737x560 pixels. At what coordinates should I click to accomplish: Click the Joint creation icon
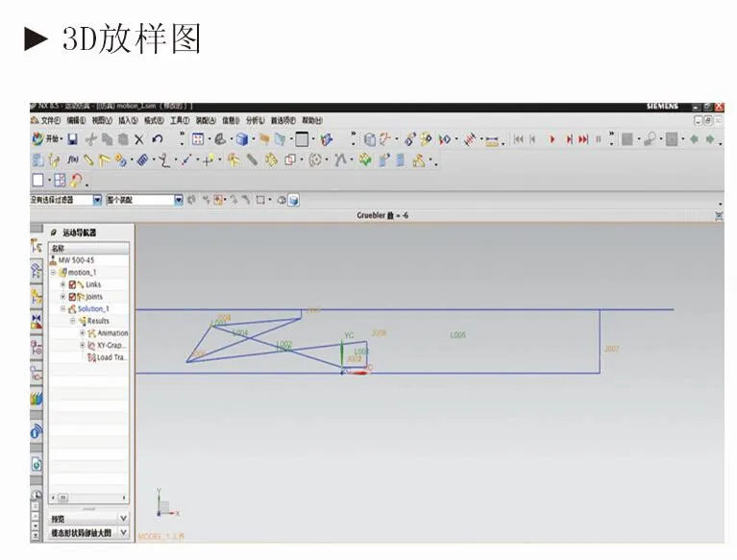(104, 160)
